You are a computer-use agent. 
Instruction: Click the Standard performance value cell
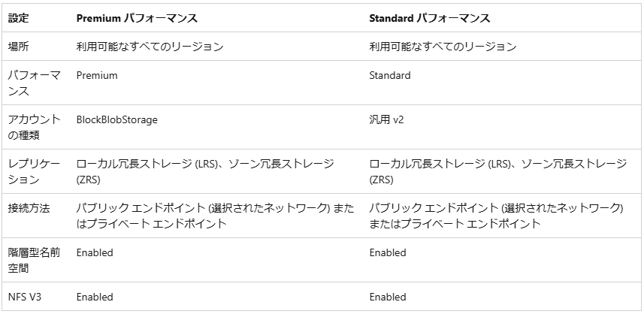tap(390, 76)
